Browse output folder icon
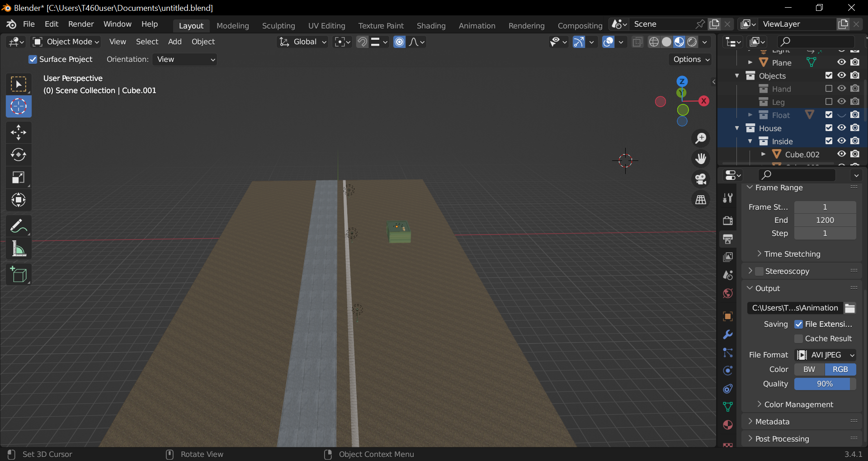This screenshot has width=868, height=461. point(850,308)
